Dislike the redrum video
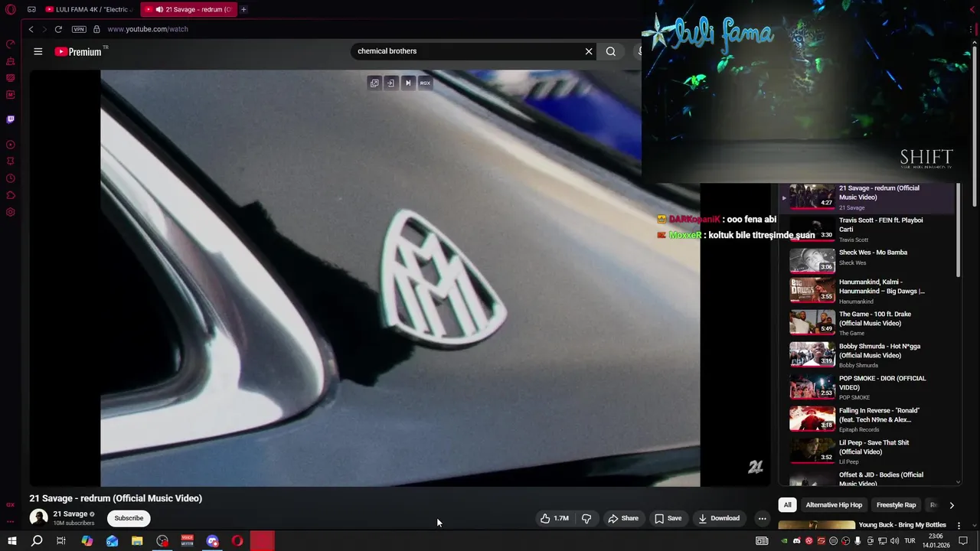980x551 pixels. point(586,518)
